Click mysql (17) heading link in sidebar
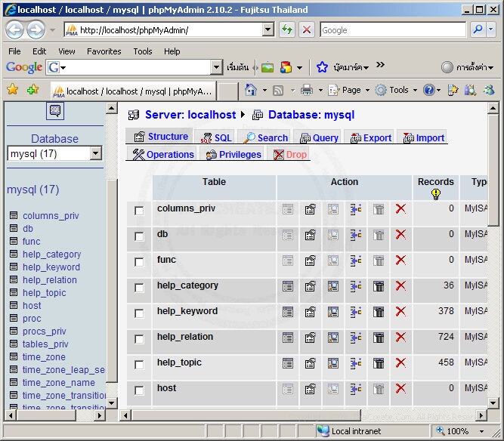Viewport: 504px width, 441px height. point(33,190)
